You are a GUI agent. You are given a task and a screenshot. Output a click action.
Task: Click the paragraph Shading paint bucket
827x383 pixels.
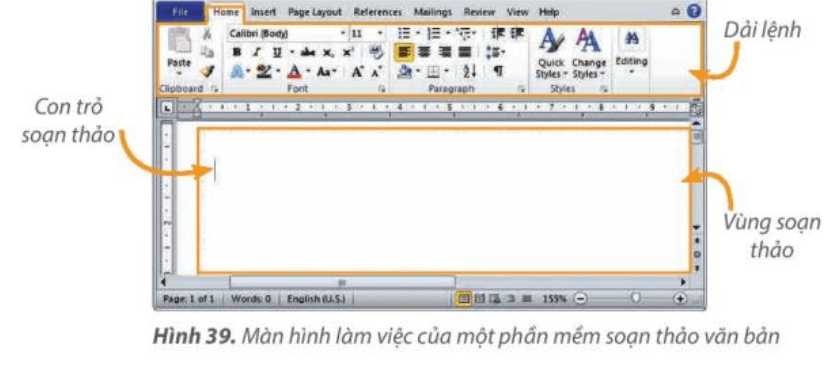coord(405,71)
